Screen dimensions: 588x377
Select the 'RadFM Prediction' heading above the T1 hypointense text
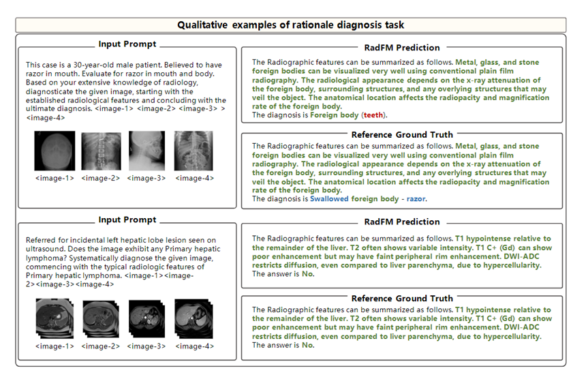(x=402, y=222)
